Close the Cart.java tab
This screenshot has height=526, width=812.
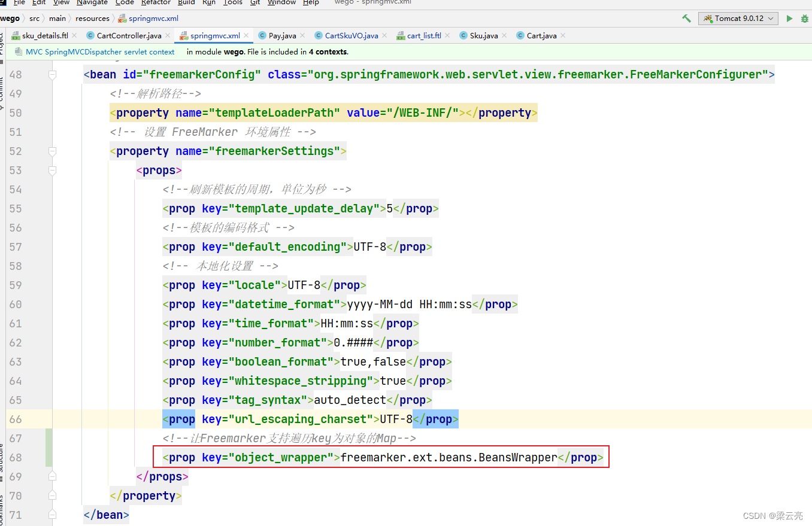coord(563,36)
